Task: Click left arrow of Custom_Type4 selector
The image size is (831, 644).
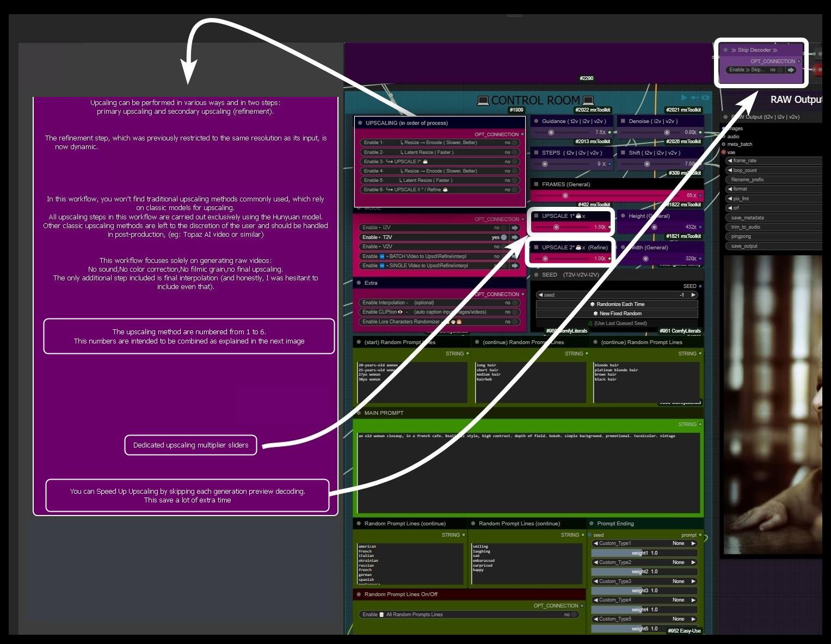Action: [596, 600]
